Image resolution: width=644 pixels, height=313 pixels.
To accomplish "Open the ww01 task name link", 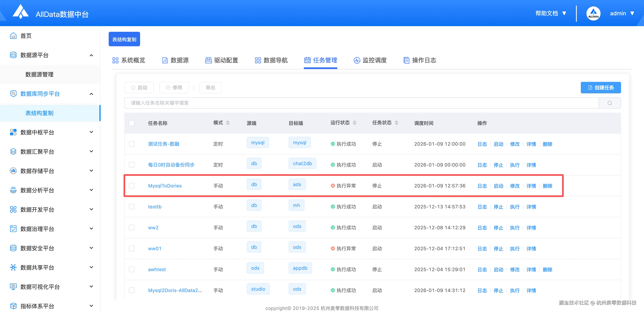I will click(155, 249).
